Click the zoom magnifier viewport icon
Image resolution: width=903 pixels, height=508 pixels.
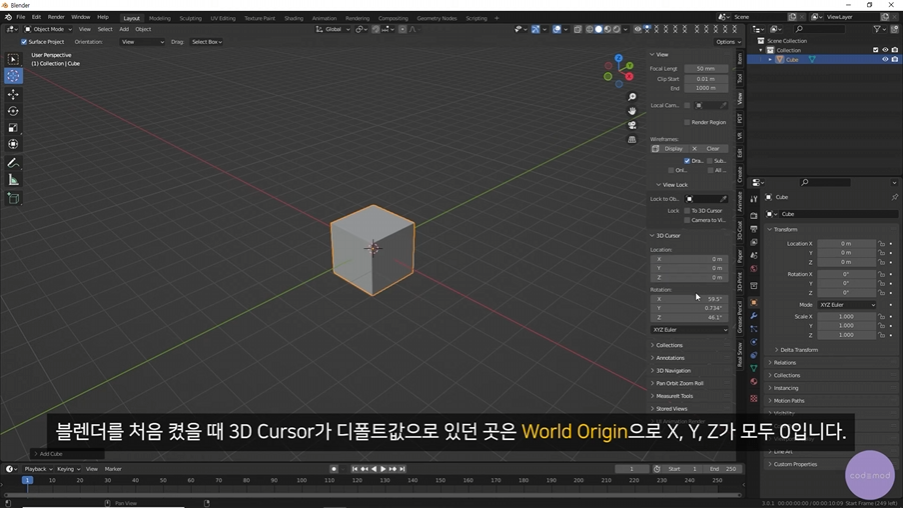[x=632, y=97]
